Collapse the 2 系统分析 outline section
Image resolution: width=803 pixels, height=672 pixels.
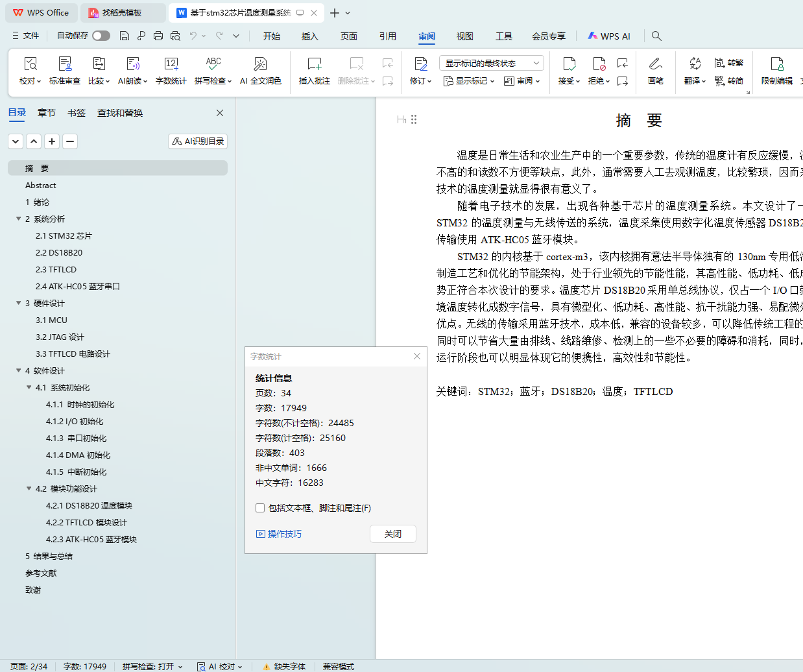[x=19, y=219]
